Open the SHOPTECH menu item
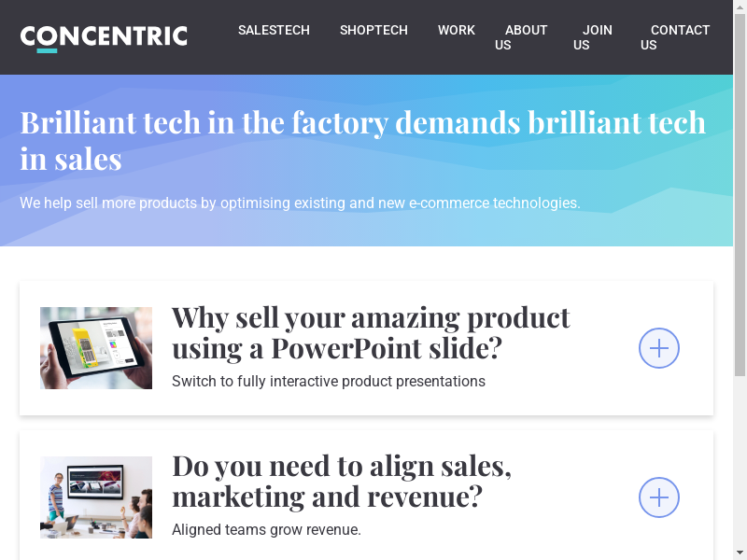The height and width of the screenshot is (560, 747). (x=373, y=30)
